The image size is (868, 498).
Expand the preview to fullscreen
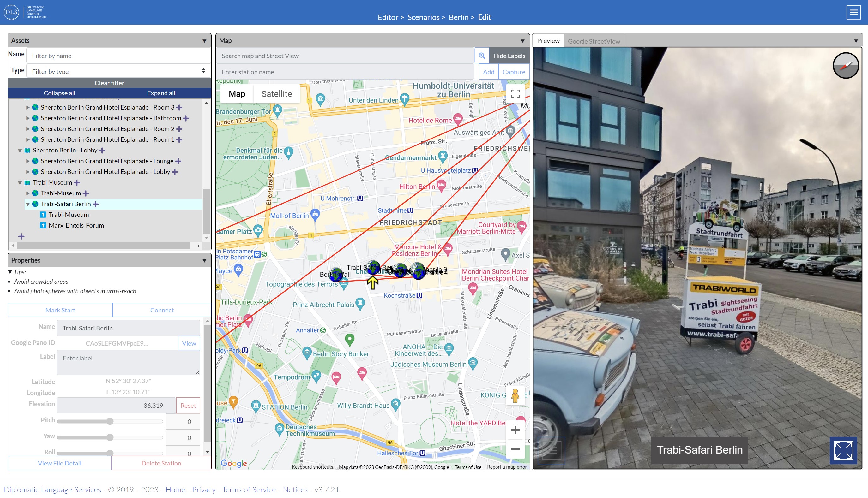click(843, 450)
